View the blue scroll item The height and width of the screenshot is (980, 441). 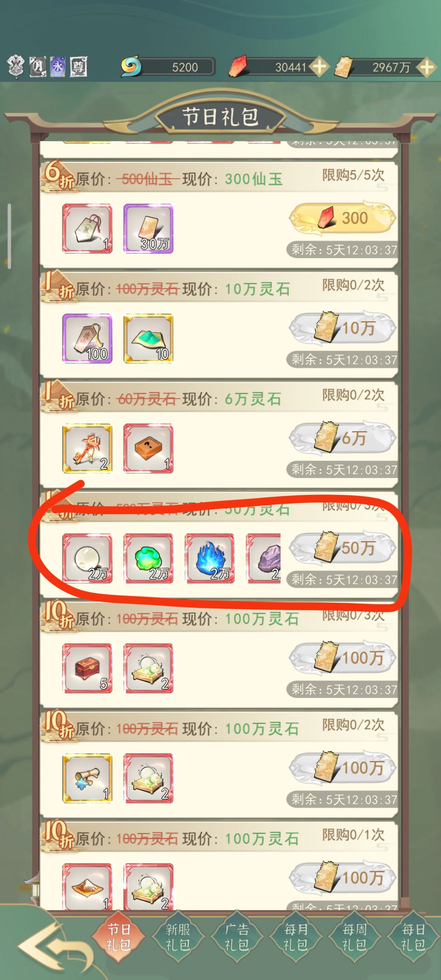tap(87, 778)
